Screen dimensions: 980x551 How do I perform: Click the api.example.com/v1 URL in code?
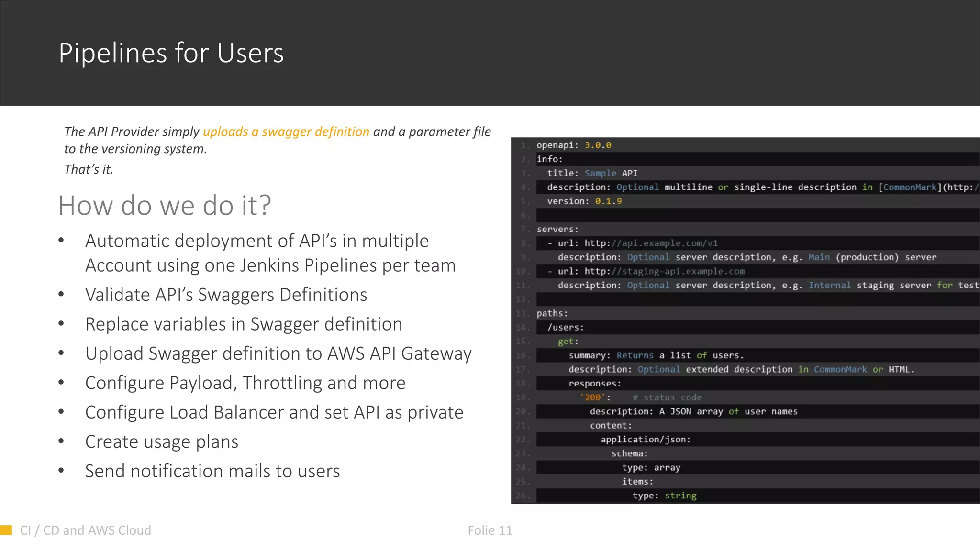click(x=651, y=243)
